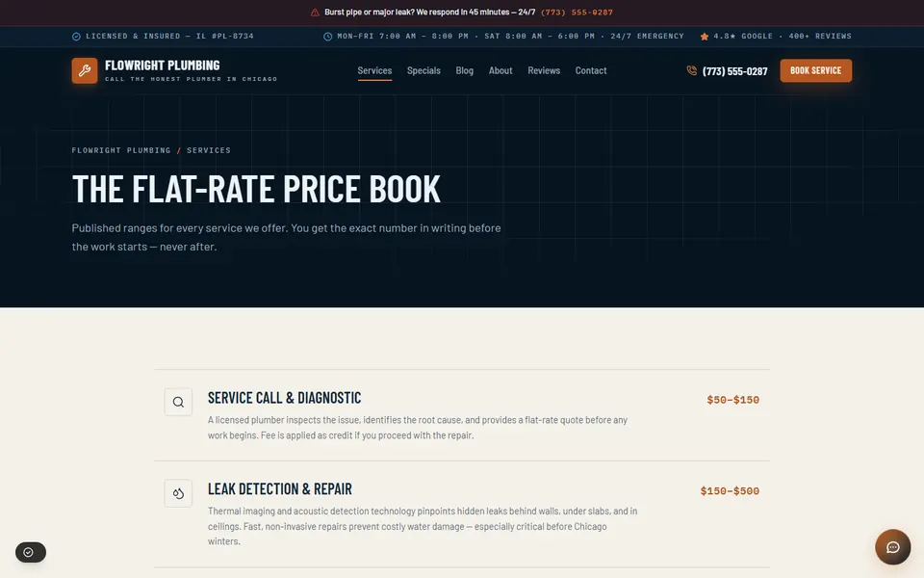Click the dark checkmark badge at bottom left

[x=31, y=552]
